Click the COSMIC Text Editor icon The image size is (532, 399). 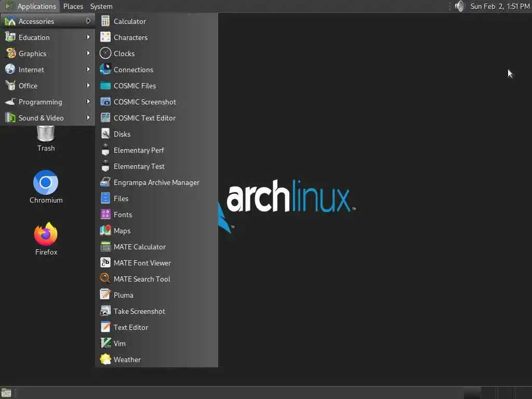(105, 118)
